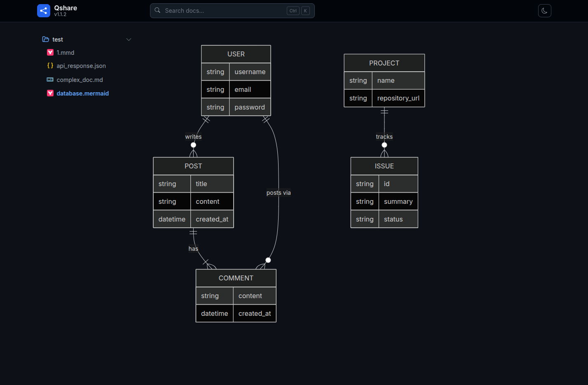Click the summary attribute in ISSUE
Screen dimensions: 588x385
[398, 201]
